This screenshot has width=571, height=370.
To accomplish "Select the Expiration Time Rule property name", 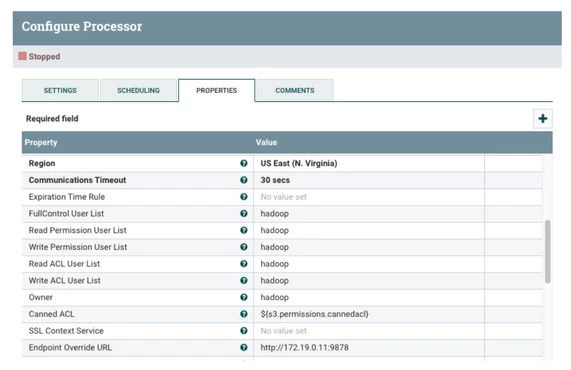I will [67, 197].
